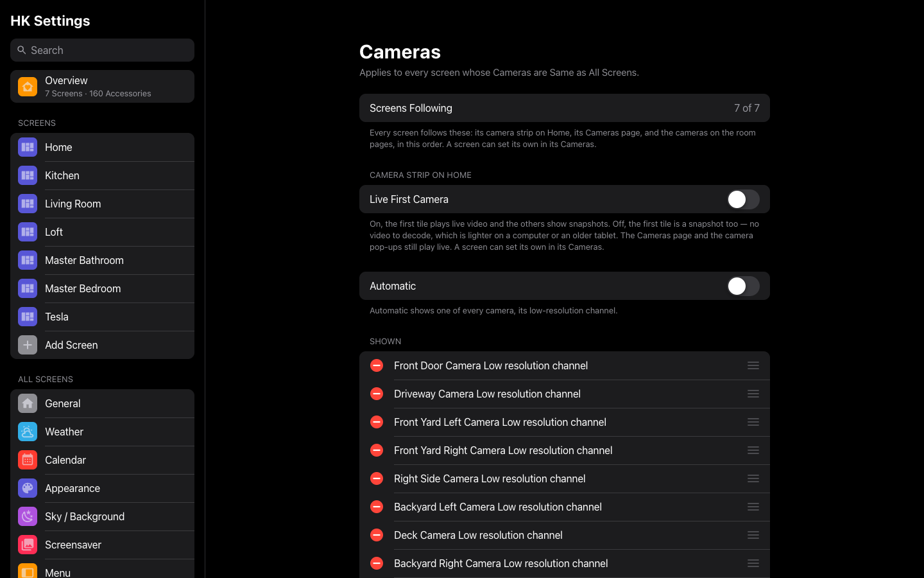
Task: Grab reorder handle for Front Door Camera
Action: pyautogui.click(x=753, y=365)
